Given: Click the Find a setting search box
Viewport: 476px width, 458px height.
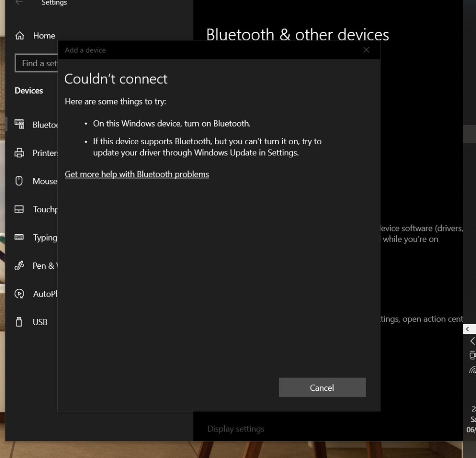Looking at the screenshot, I should tap(36, 63).
